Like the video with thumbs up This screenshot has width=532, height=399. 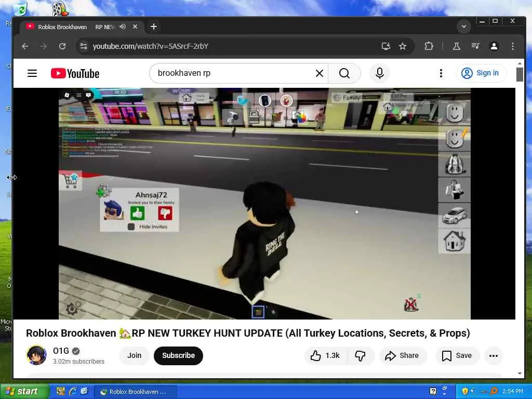[325, 355]
